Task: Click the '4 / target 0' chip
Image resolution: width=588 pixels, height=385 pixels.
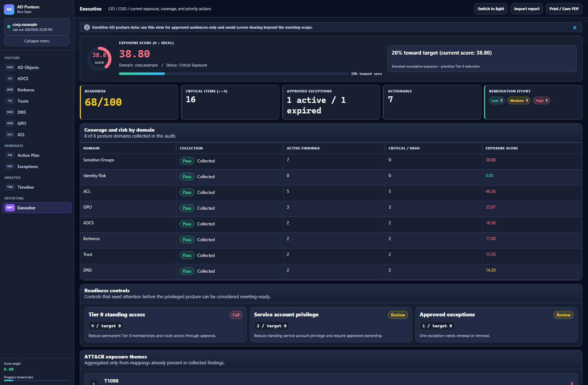Action: tap(106, 326)
